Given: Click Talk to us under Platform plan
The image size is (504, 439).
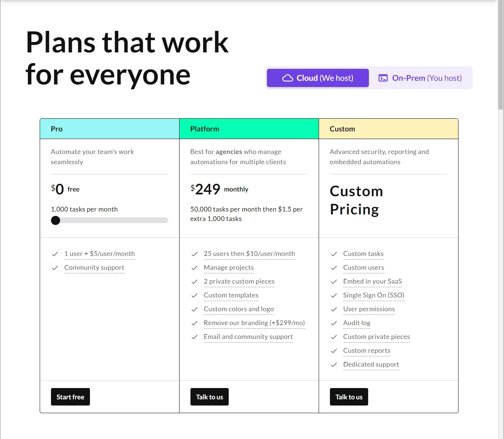Looking at the screenshot, I should pos(209,397).
